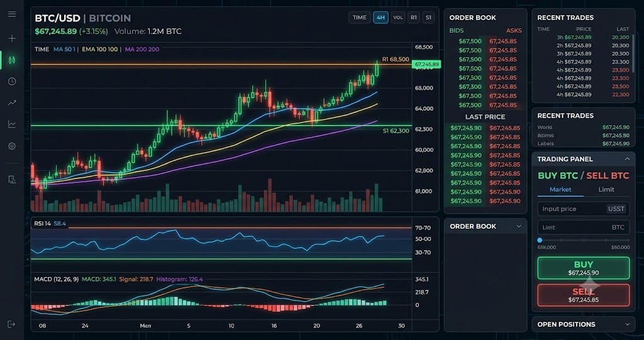Switch to the Market order tab
The width and height of the screenshot is (644, 340).
pyautogui.click(x=560, y=189)
